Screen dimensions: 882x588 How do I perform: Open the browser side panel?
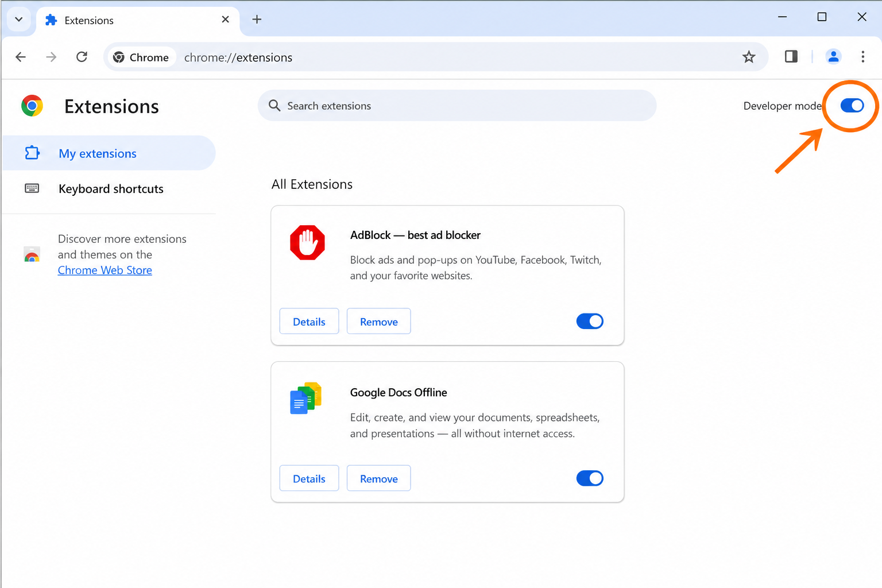791,56
